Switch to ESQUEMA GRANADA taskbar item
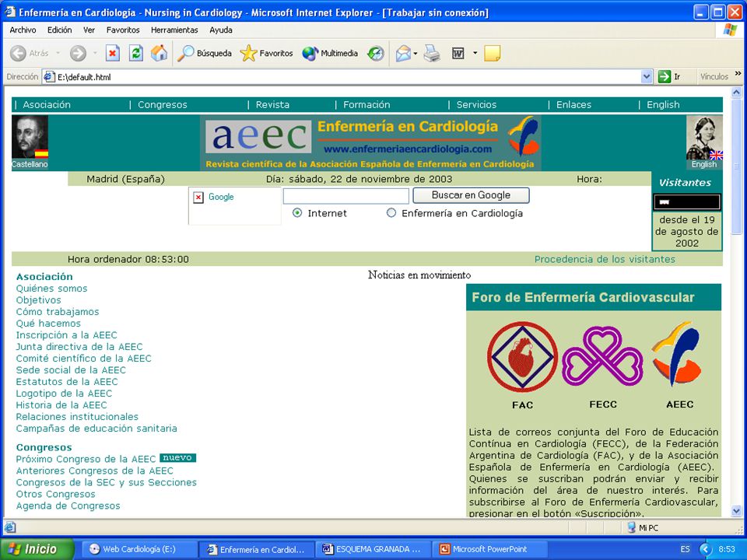747x560 pixels. (x=373, y=549)
